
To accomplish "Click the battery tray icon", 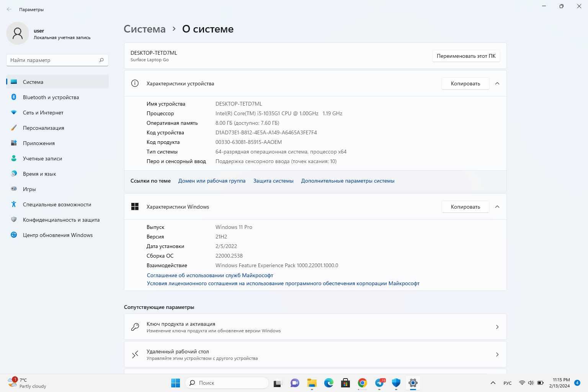I will (541, 383).
